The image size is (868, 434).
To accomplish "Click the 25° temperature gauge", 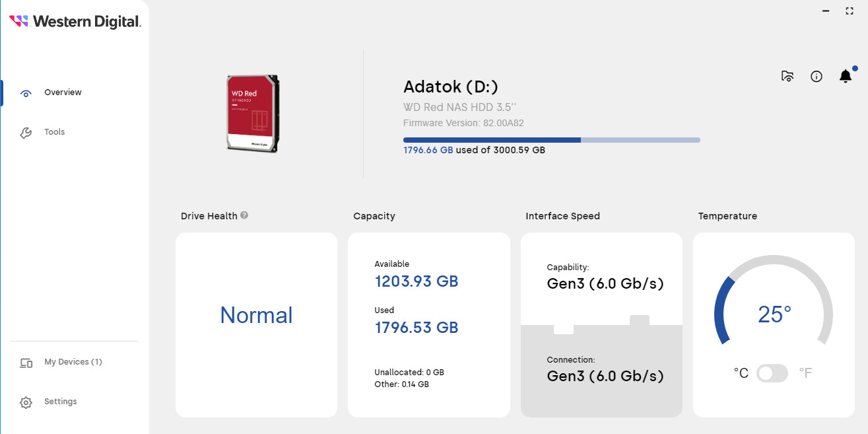I will point(774,314).
